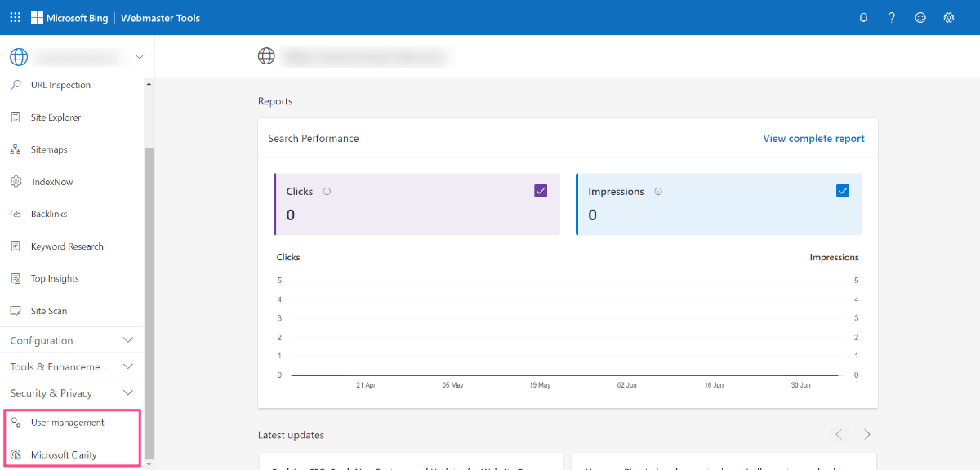Click the Site Scan icon
This screenshot has width=980, height=470.
tap(16, 311)
